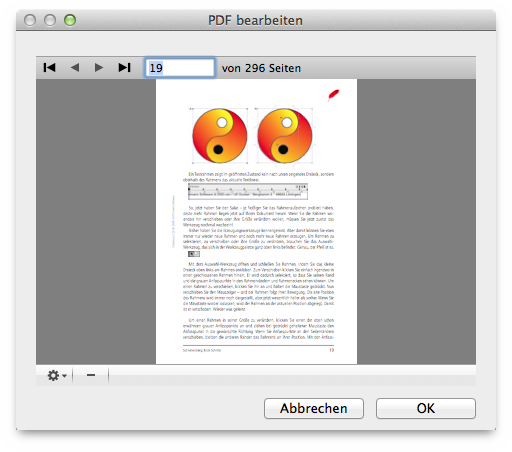Click the small tool icon image on page
512x452 pixels.
194,254
